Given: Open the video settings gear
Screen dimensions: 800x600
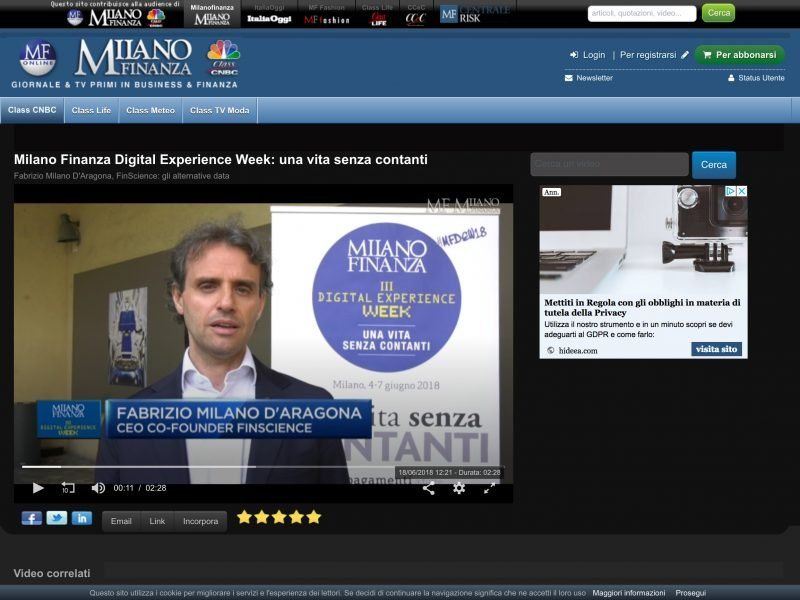Looking at the screenshot, I should coord(458,488).
